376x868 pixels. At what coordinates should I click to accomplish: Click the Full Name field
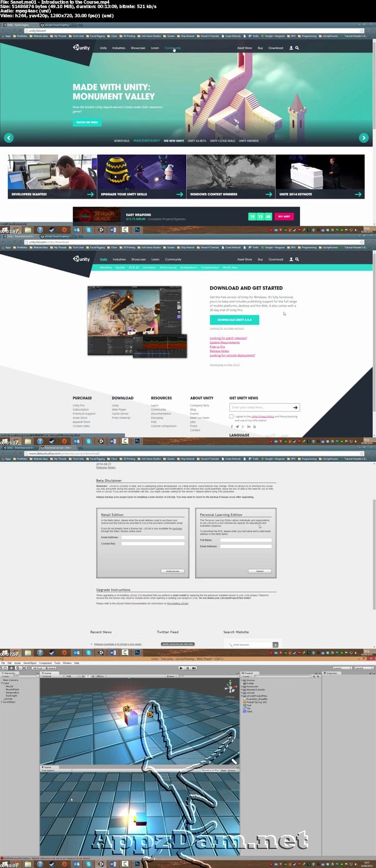click(x=246, y=540)
